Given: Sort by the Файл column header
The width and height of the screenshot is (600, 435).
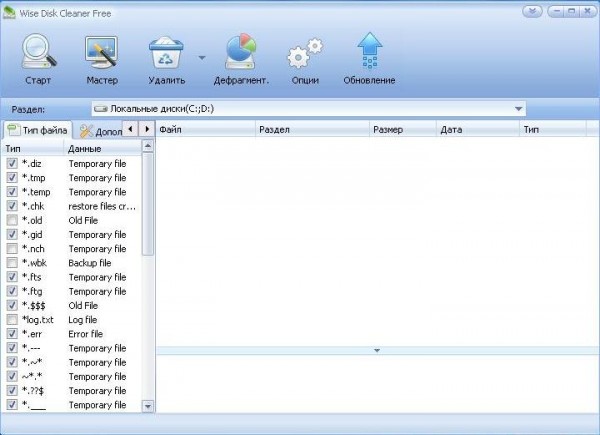Looking at the screenshot, I should click(206, 129).
